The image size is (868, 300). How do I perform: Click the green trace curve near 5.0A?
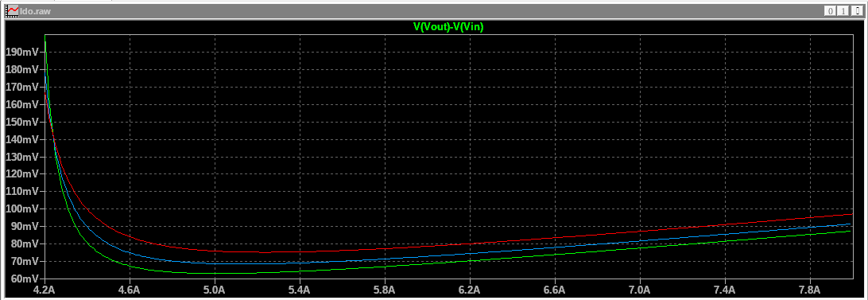click(215, 273)
